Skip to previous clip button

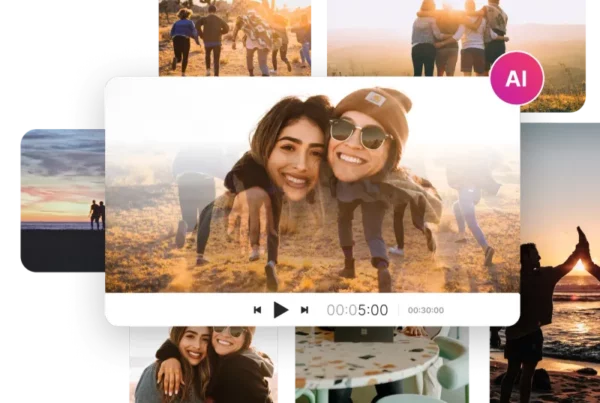pyautogui.click(x=258, y=310)
